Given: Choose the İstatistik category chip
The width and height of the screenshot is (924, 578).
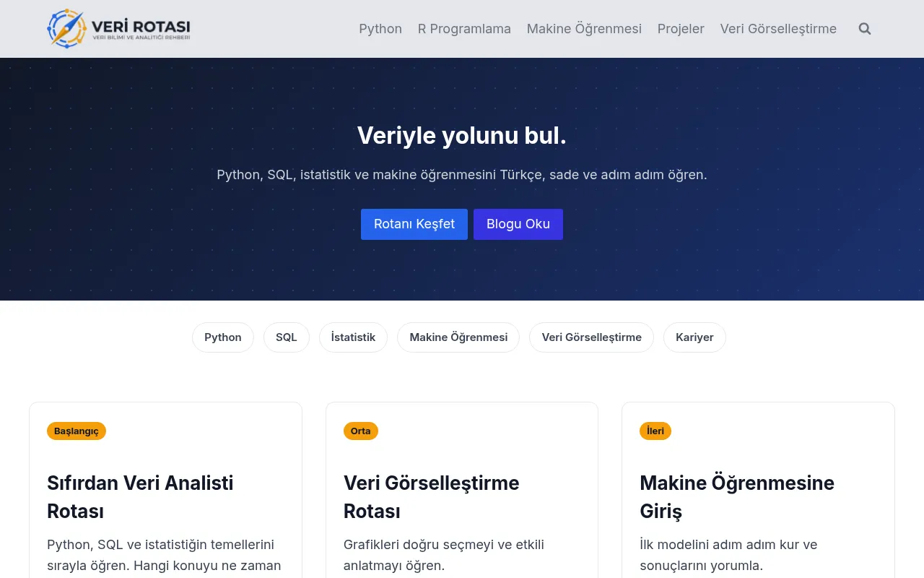Looking at the screenshot, I should tap(353, 337).
